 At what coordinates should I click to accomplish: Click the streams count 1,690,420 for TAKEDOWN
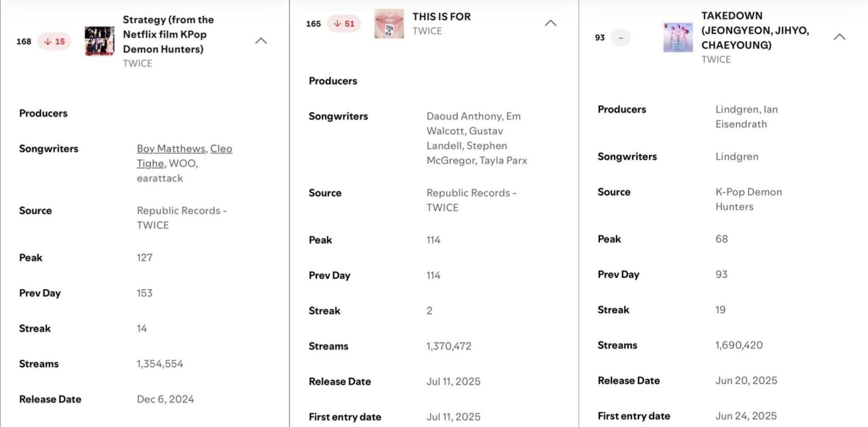tap(740, 345)
